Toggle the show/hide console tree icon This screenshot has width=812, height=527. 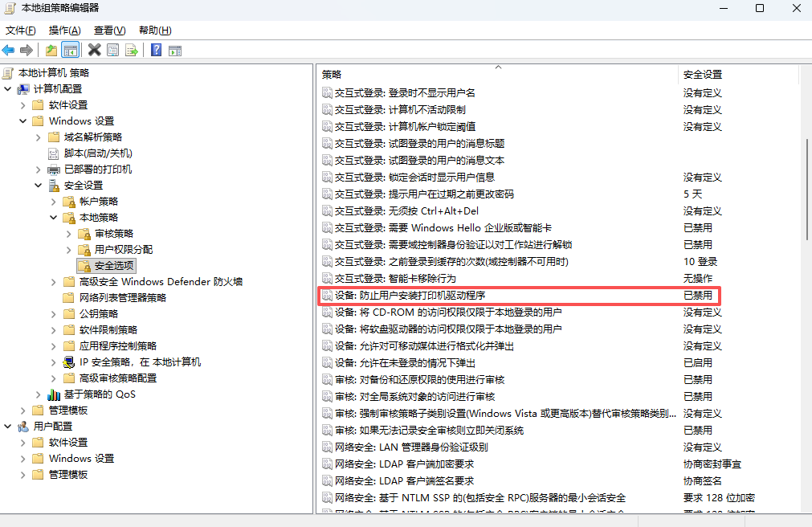coord(71,50)
